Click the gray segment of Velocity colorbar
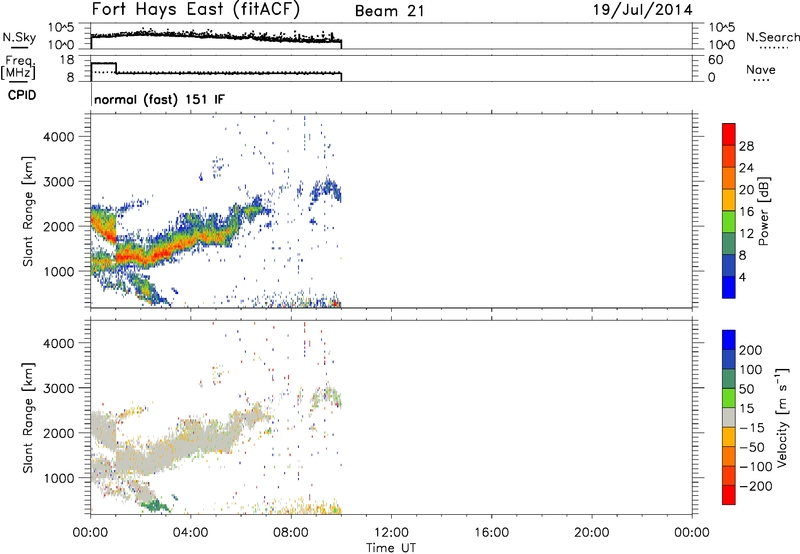Image resolution: width=800 pixels, height=554 pixels. (729, 417)
